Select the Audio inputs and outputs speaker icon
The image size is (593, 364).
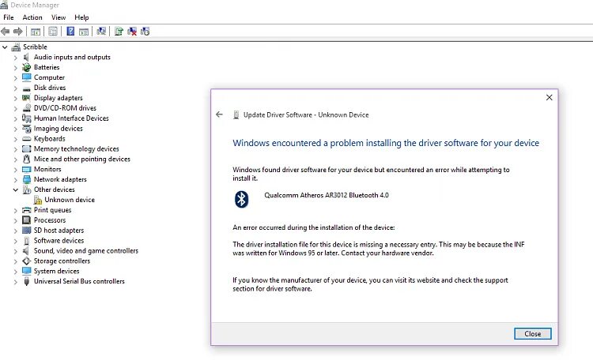point(26,57)
